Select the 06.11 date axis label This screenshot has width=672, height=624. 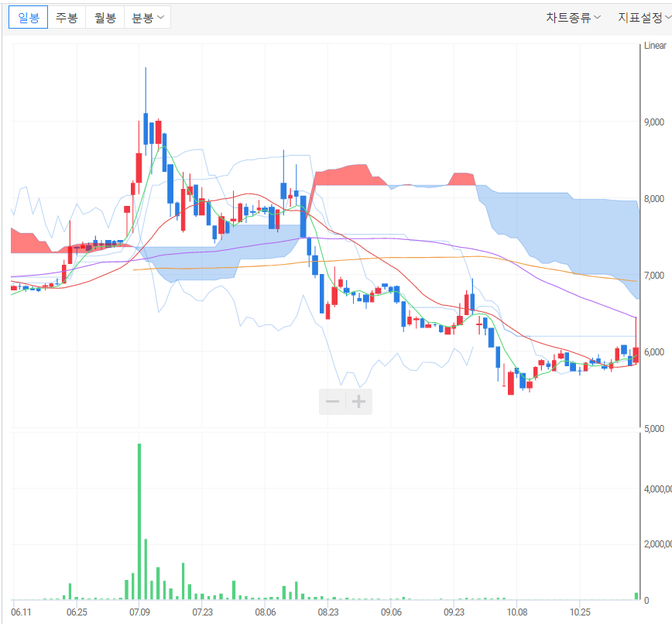21,612
